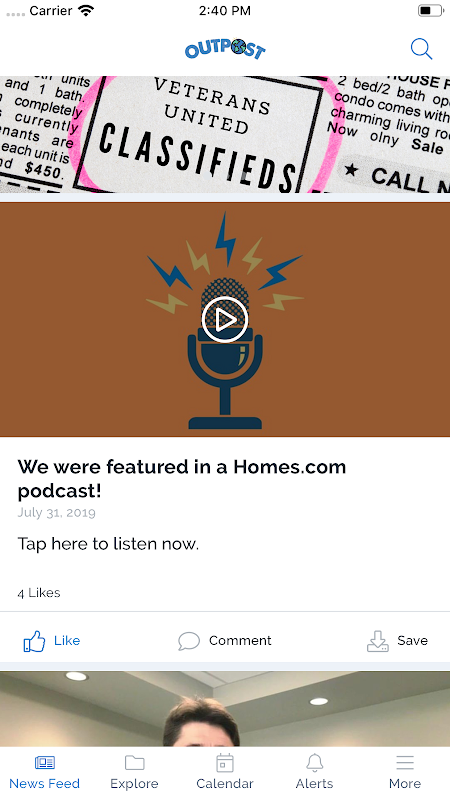Open the More menu tab
Screen dimensions: 450x800
tap(405, 772)
